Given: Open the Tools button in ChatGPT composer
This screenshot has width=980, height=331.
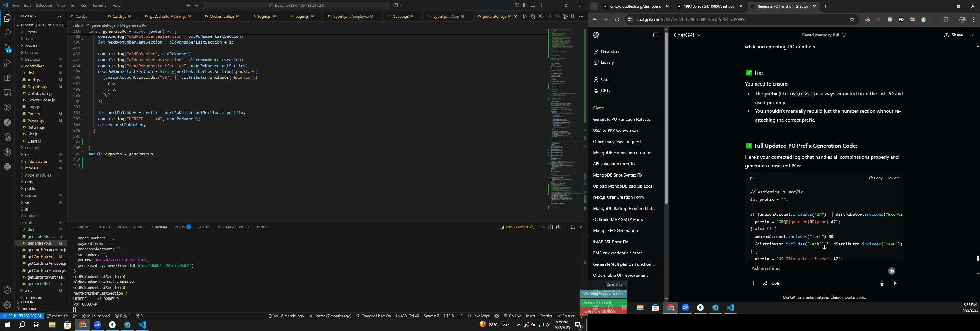Looking at the screenshot, I should click(x=771, y=283).
